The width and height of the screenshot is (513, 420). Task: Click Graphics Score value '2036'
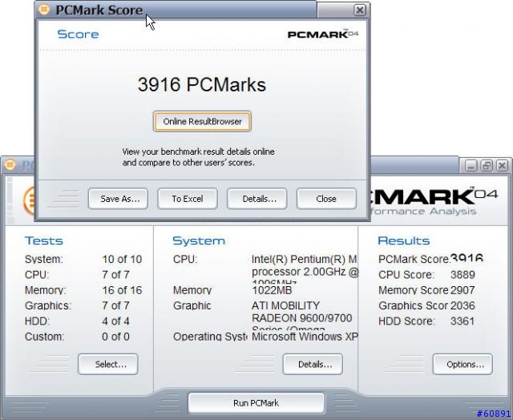pos(463,305)
